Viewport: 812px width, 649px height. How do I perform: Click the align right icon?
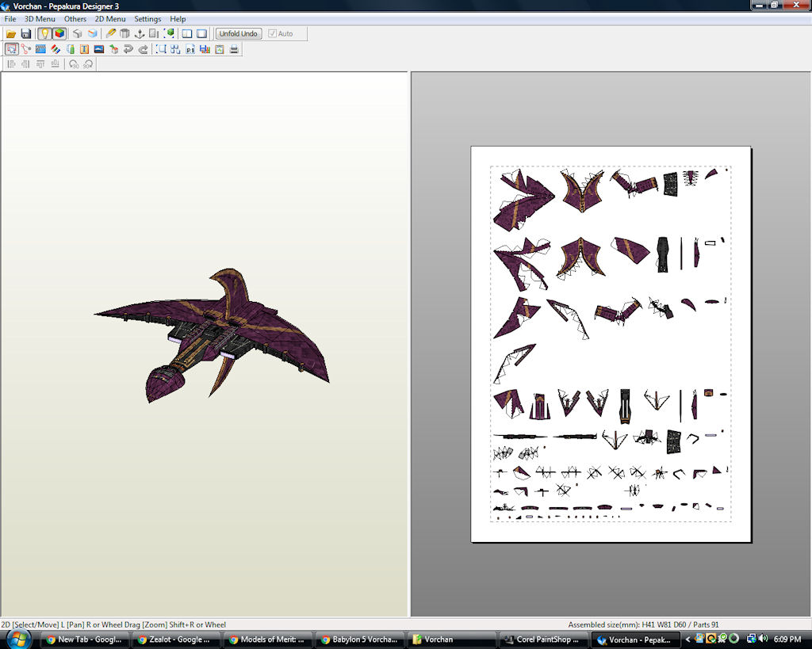(26, 64)
